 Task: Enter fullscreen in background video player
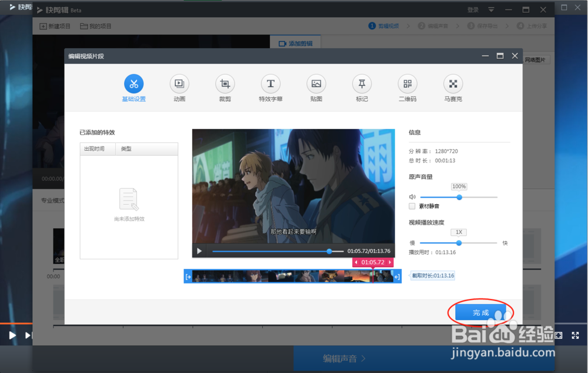tap(575, 335)
